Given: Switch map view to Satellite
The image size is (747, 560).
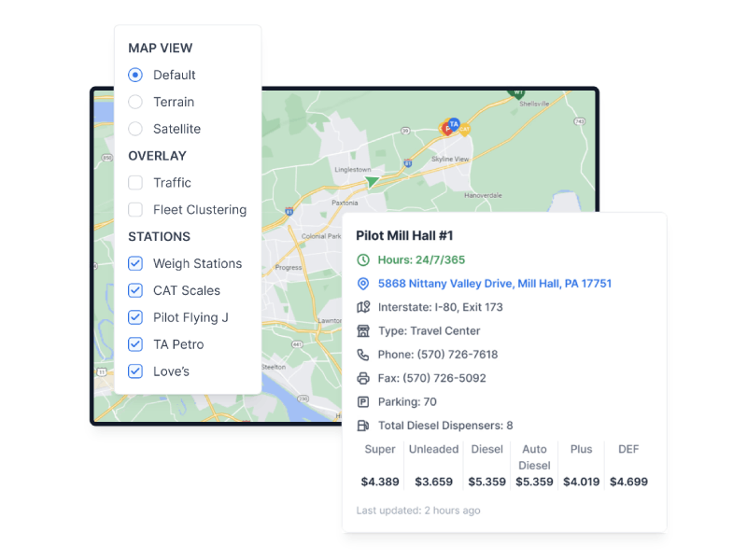Looking at the screenshot, I should tap(135, 129).
